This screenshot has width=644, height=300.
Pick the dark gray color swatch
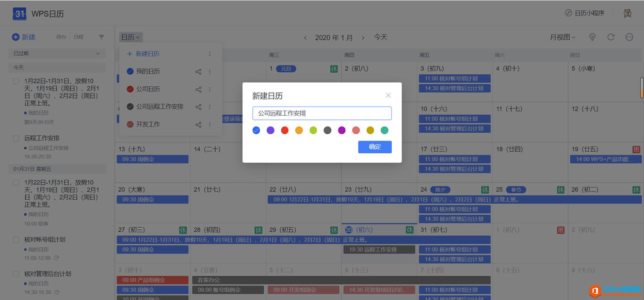tap(327, 130)
